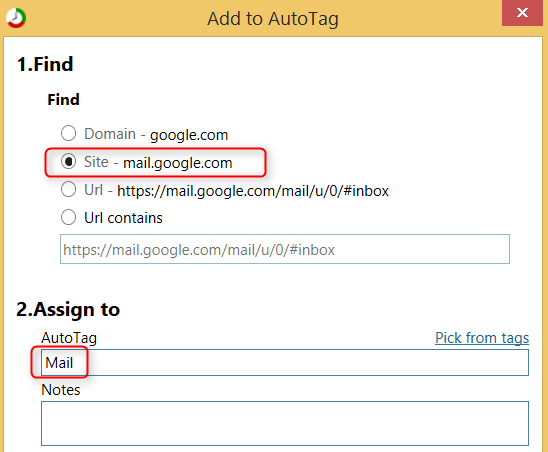Click the bold Find subheading
This screenshot has height=452, width=548.
click(x=64, y=100)
